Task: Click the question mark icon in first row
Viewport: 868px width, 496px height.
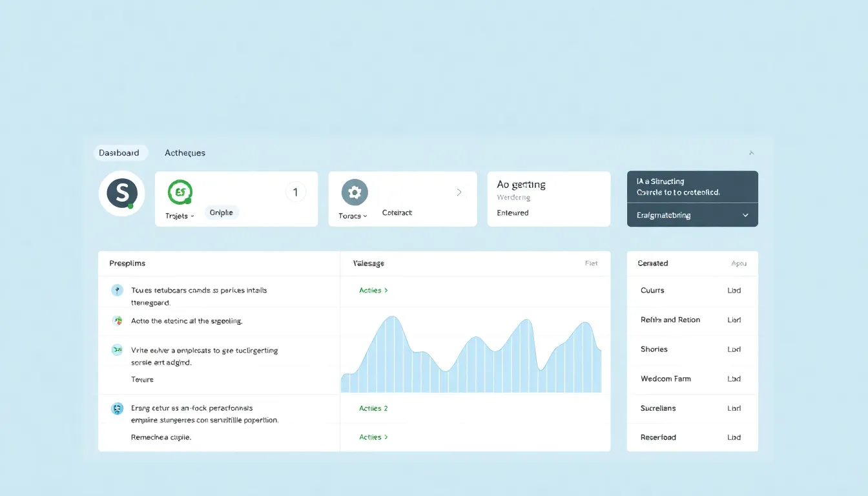Action: (x=117, y=290)
